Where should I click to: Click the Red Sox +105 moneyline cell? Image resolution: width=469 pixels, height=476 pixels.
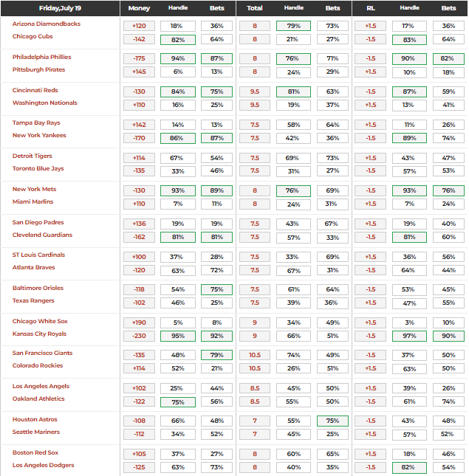[139, 454]
